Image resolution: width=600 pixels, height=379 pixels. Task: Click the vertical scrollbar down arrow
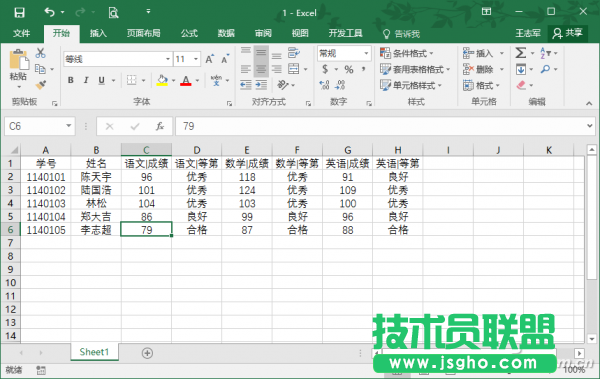coord(592,339)
